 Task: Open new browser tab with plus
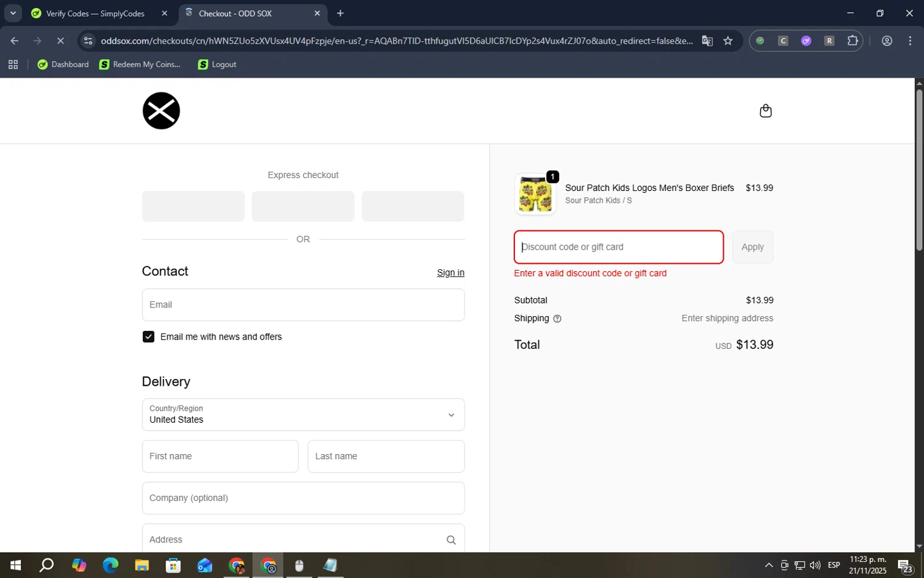tap(340, 13)
